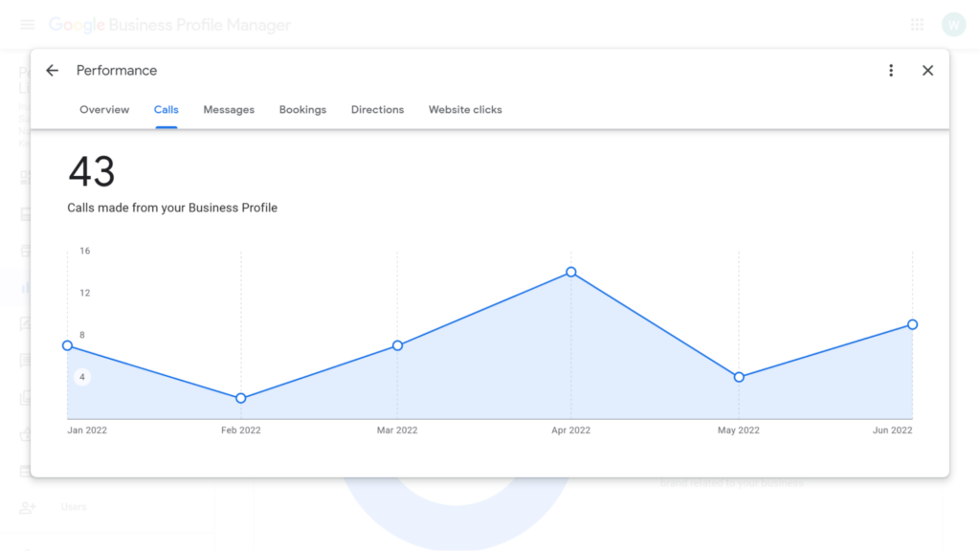Screen dimensions: 980x551
Task: Click the May 2022 axis label
Action: [738, 430]
